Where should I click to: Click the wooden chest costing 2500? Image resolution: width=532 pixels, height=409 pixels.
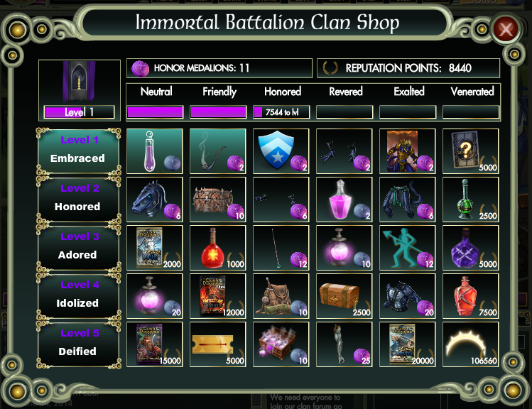coord(344,296)
